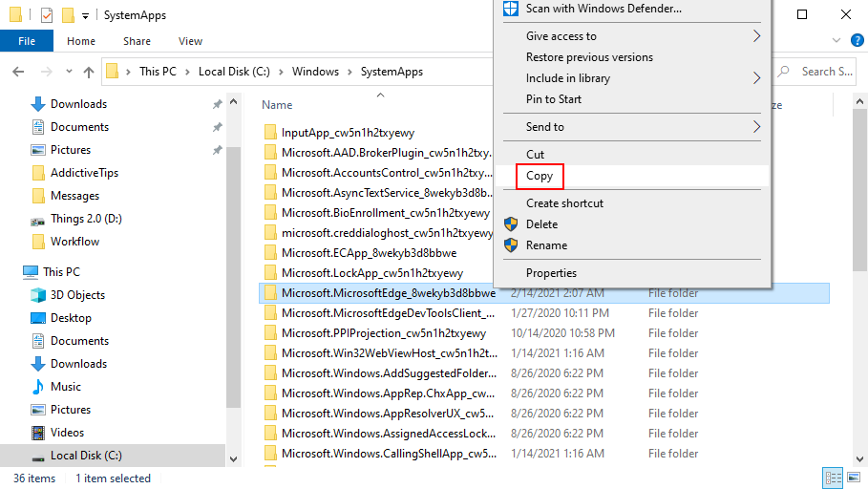The height and width of the screenshot is (489, 868).
Task: Choose Properties in context menu
Action: (632, 273)
